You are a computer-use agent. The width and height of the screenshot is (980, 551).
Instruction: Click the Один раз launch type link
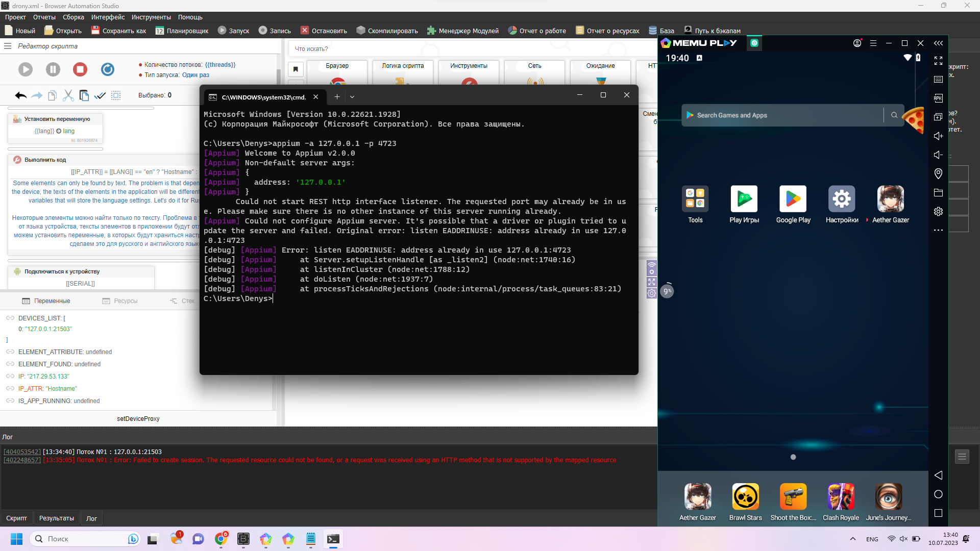click(195, 75)
